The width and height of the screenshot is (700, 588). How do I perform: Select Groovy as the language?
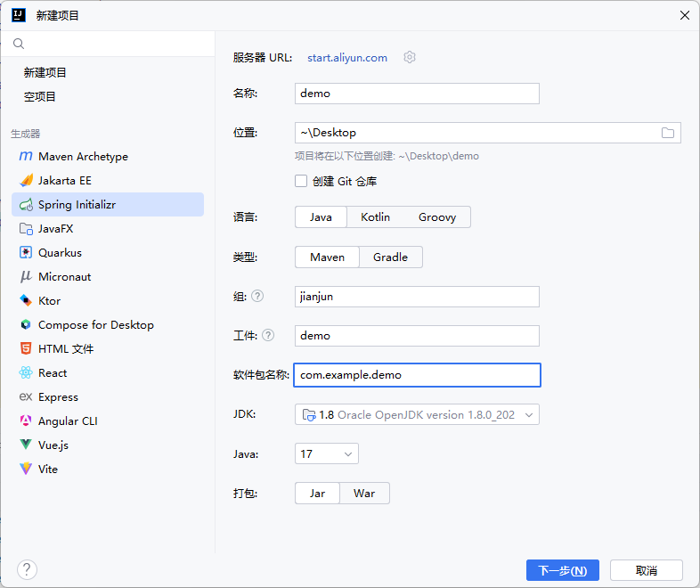437,217
